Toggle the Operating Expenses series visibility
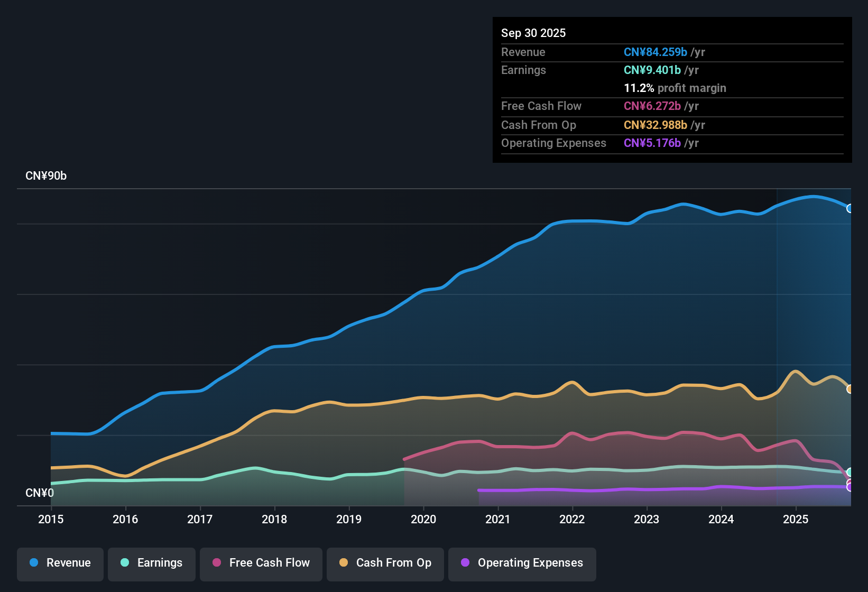868x592 pixels. click(522, 564)
